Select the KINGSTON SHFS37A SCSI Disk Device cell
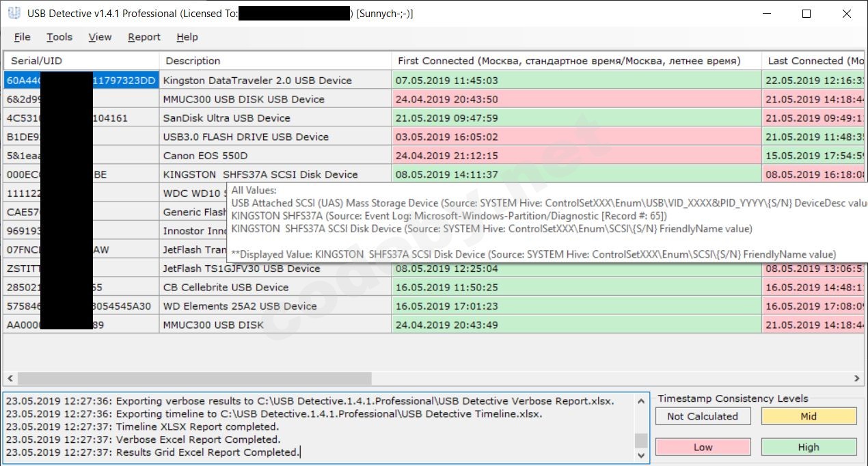Image resolution: width=868 pixels, height=466 pixels. tap(275, 174)
